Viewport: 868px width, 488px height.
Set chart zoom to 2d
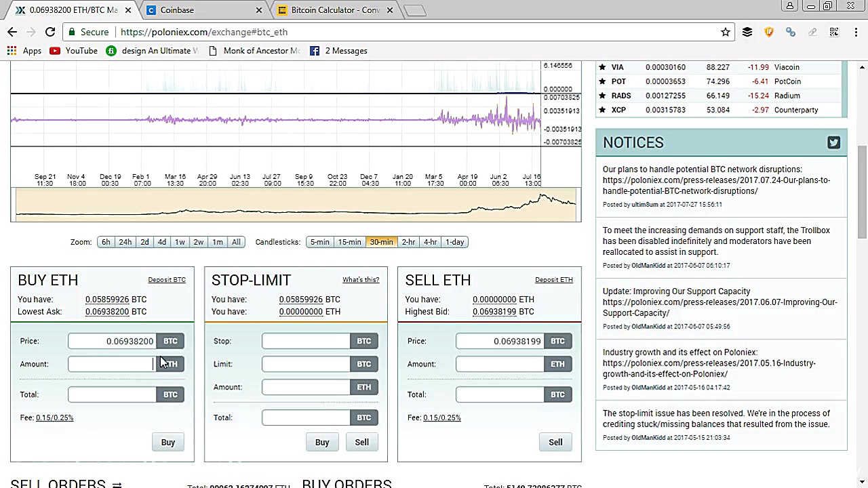(144, 242)
